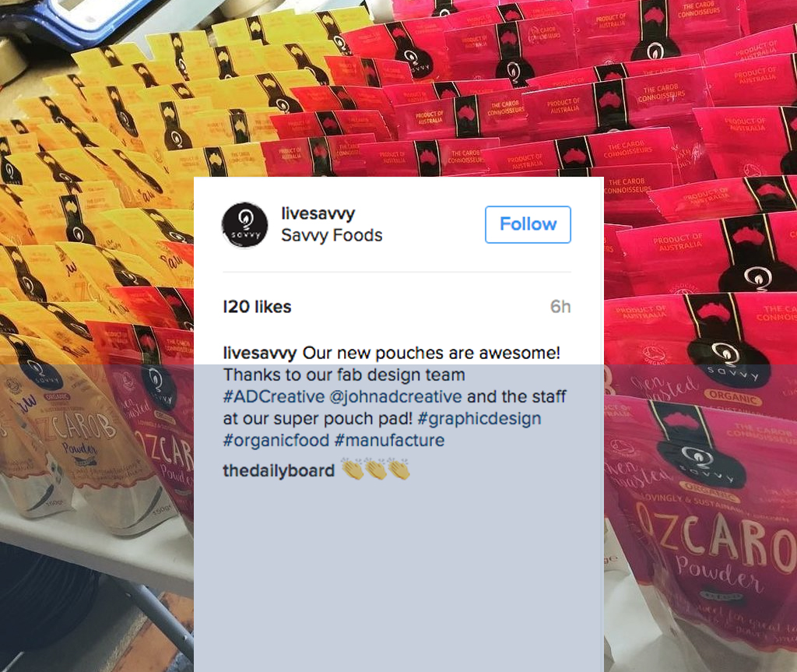Visit the @johnadcreative mention

point(395,396)
